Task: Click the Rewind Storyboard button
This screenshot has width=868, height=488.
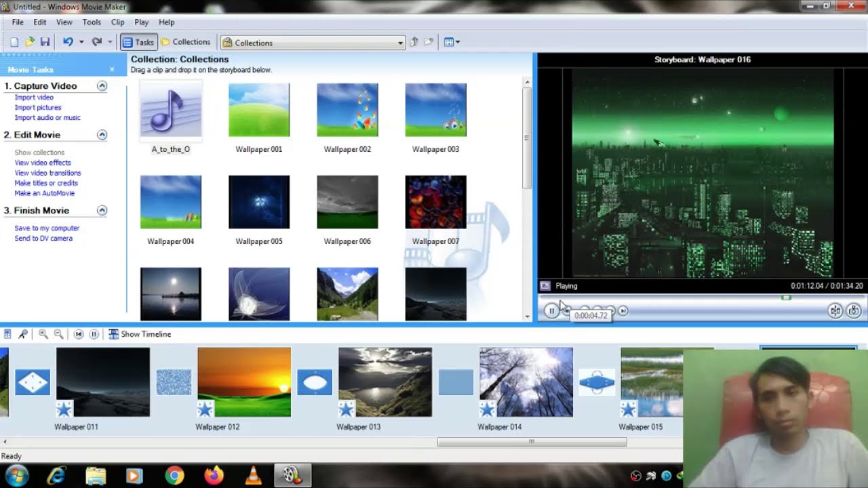Action: coord(79,334)
